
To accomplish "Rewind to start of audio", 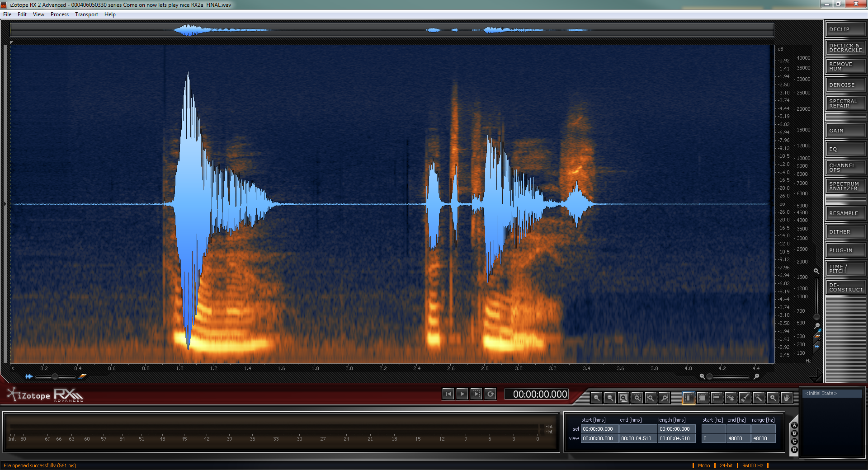I will click(x=448, y=394).
